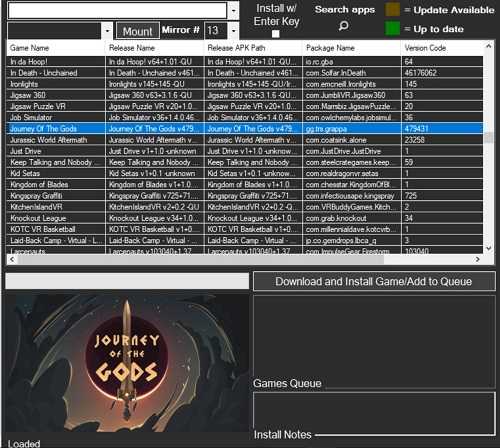Screen dimensions: 500x448
Task: Click the version code 725 cell
Action: [x=443, y=196]
